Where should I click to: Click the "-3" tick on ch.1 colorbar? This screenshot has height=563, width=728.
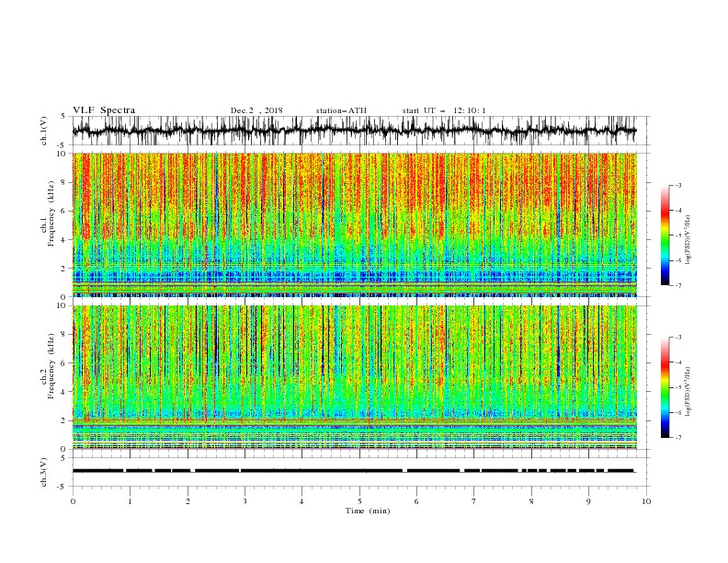click(x=677, y=185)
